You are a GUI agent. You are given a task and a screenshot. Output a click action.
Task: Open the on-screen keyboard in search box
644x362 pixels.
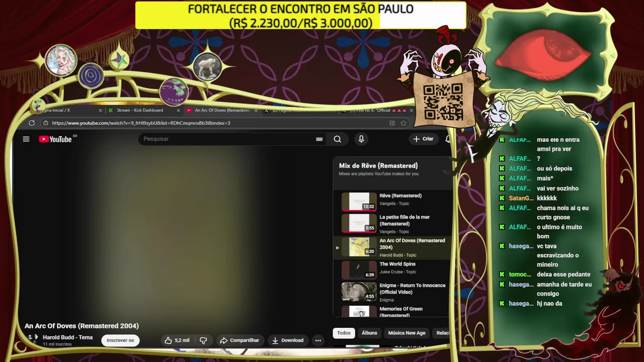[x=319, y=139]
